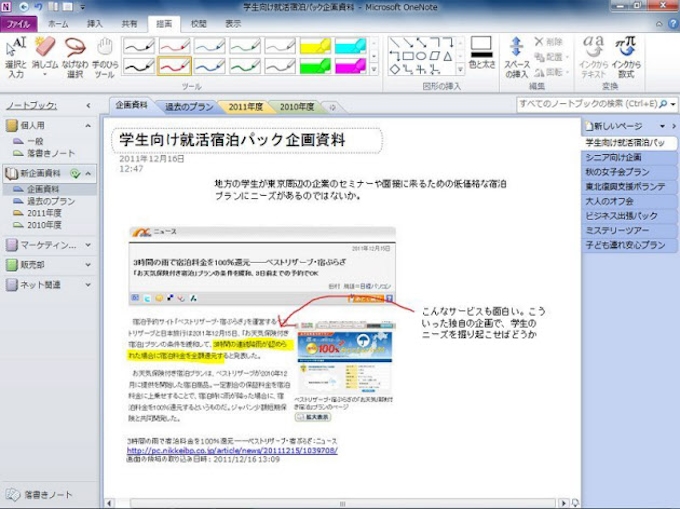Open the pc.nikkeibp.co.jp article link

[x=231, y=450]
